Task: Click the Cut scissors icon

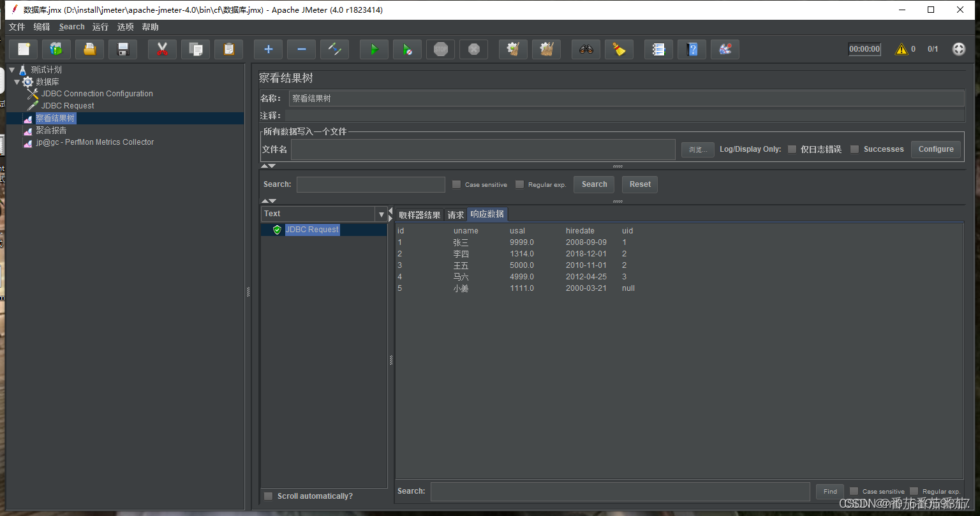Action: [x=163, y=49]
